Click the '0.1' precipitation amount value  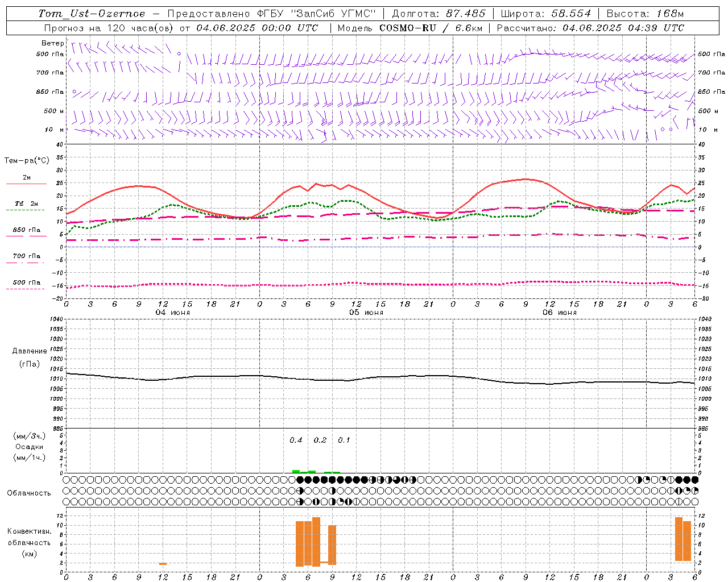344,440
